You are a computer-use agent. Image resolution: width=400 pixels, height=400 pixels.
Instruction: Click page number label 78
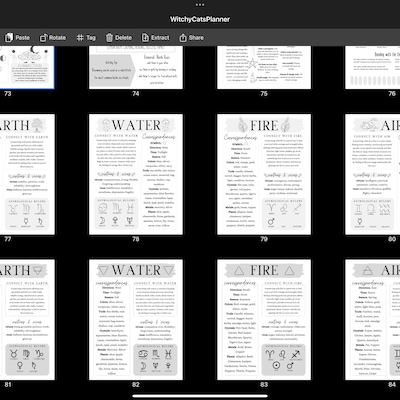click(x=136, y=239)
